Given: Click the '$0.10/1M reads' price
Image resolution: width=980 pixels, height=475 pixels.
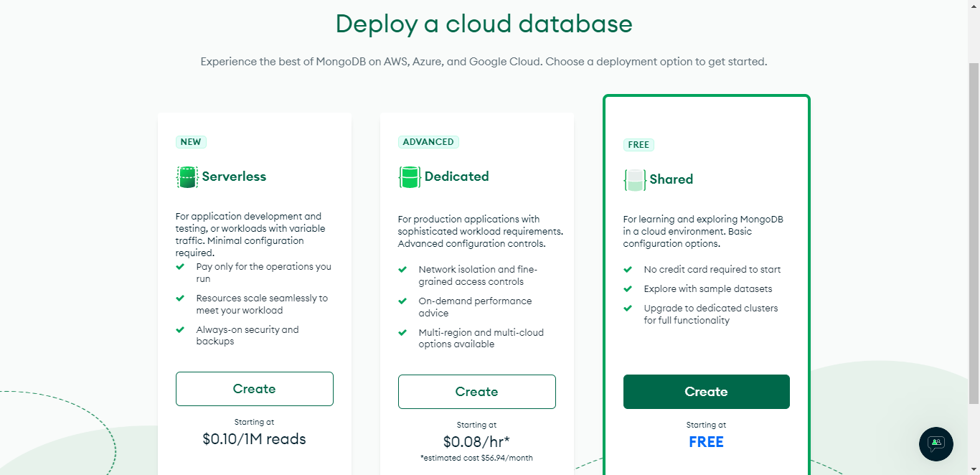Looking at the screenshot, I should click(255, 439).
